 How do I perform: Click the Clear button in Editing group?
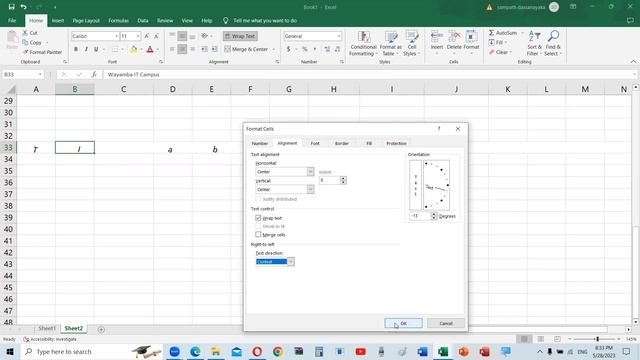tap(500, 52)
